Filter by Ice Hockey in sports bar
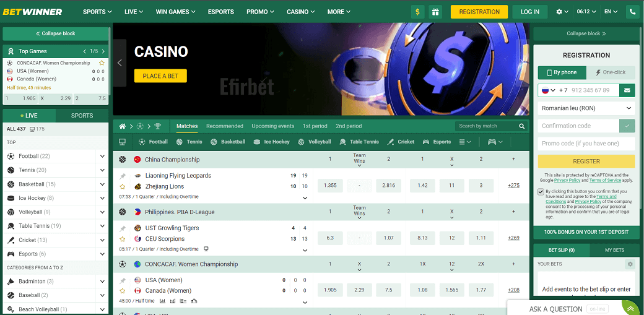Screen dimensions: 644x315 tap(271, 142)
